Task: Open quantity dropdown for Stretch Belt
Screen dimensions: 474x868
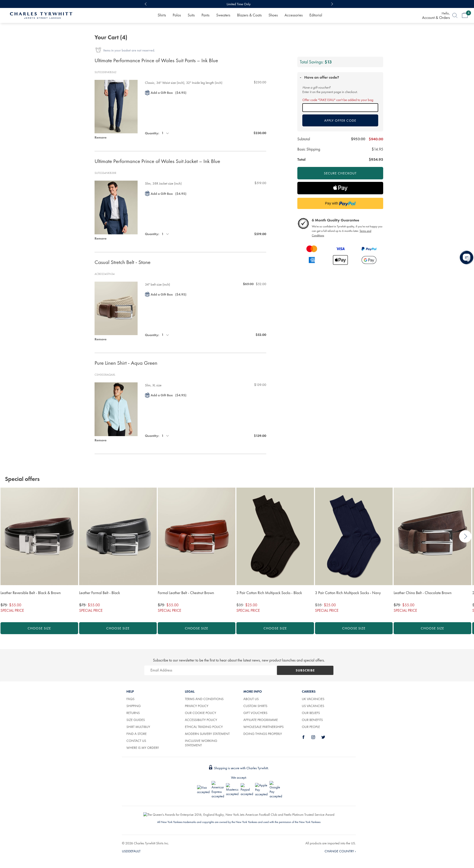Action: click(165, 335)
